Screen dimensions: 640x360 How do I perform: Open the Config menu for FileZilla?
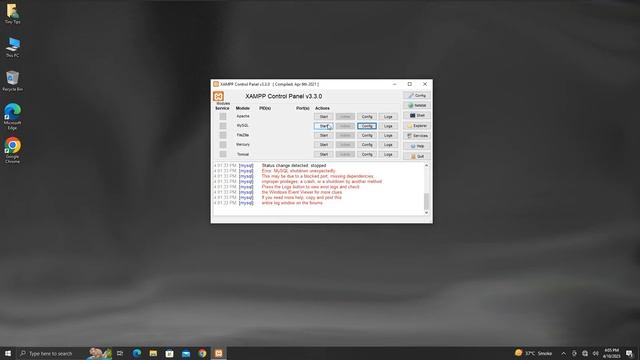pyautogui.click(x=367, y=135)
